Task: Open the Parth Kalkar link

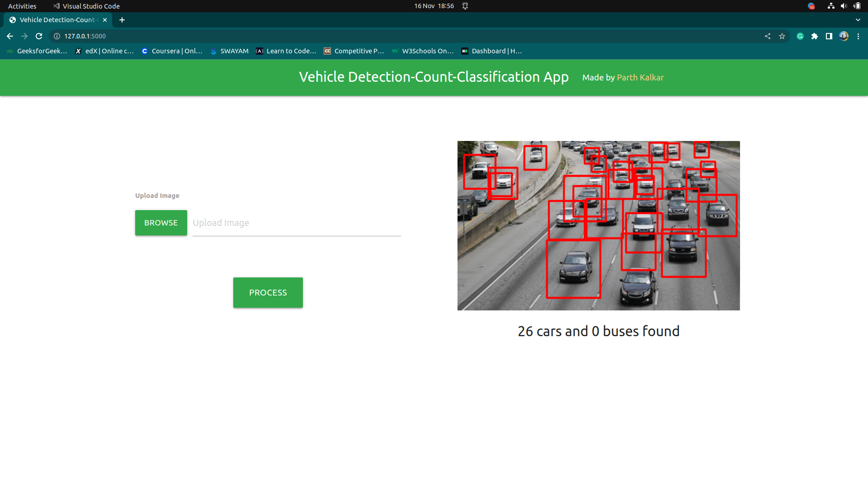Action: tap(640, 77)
